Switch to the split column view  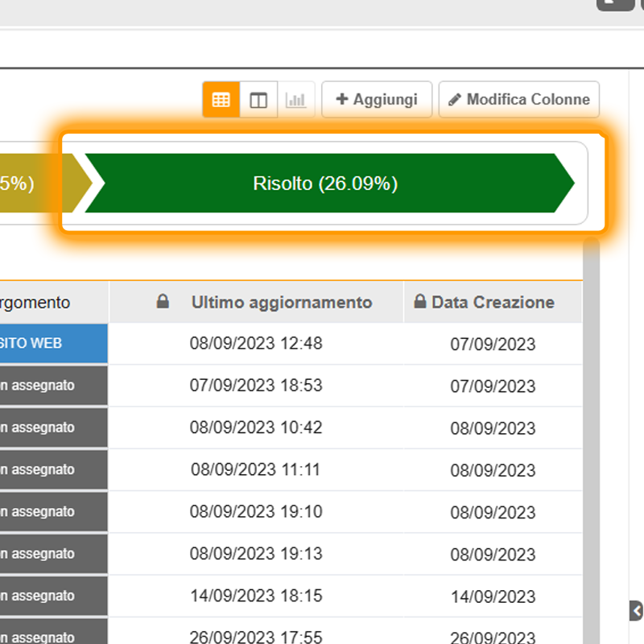tap(258, 100)
